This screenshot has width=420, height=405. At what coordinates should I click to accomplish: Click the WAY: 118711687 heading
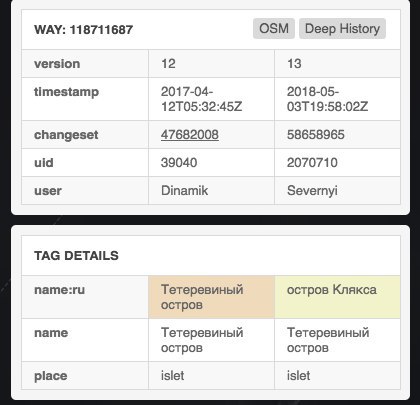click(x=83, y=30)
